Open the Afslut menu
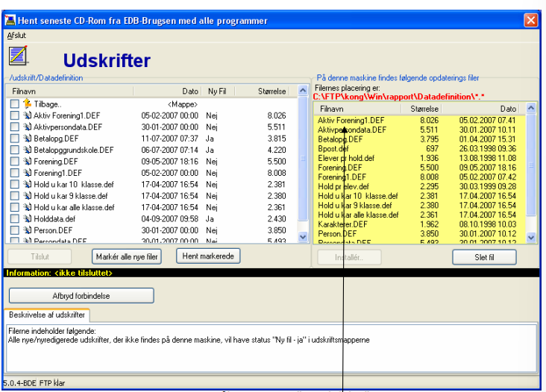546x392 pixels. [16, 35]
